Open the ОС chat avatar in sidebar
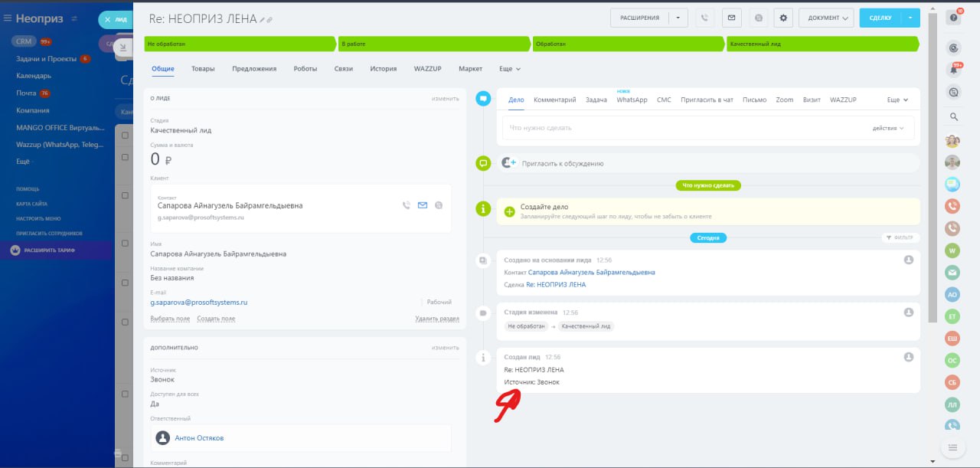 tap(953, 360)
